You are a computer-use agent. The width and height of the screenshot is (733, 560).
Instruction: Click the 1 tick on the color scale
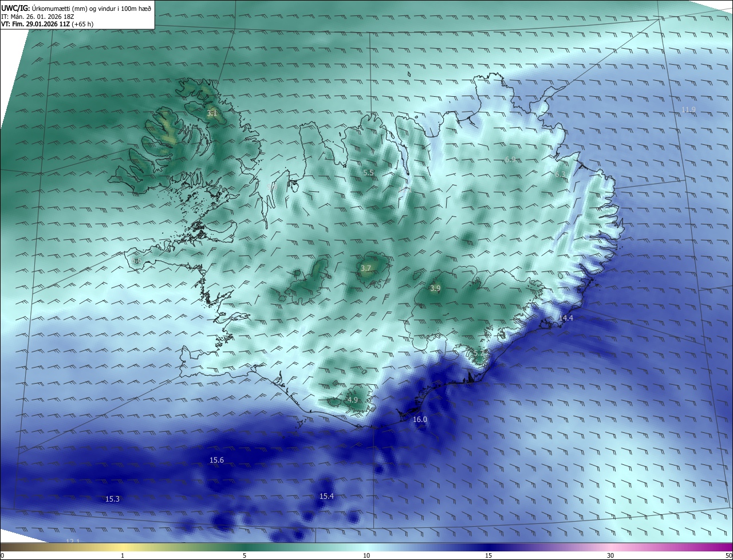pos(123,555)
